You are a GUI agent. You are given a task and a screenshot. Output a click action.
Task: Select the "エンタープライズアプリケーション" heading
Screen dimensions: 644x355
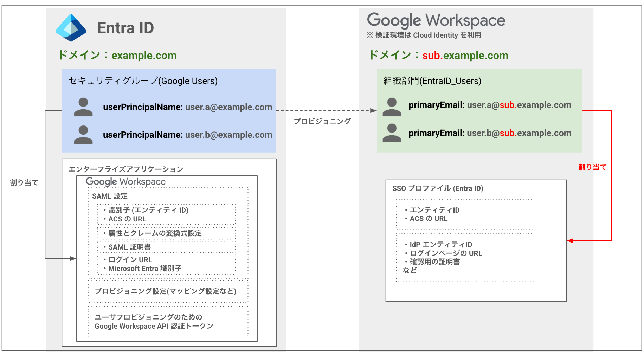(x=126, y=169)
